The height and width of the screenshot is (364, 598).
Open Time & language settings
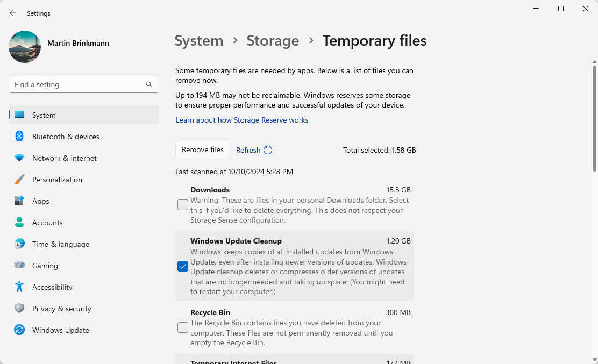84,244
